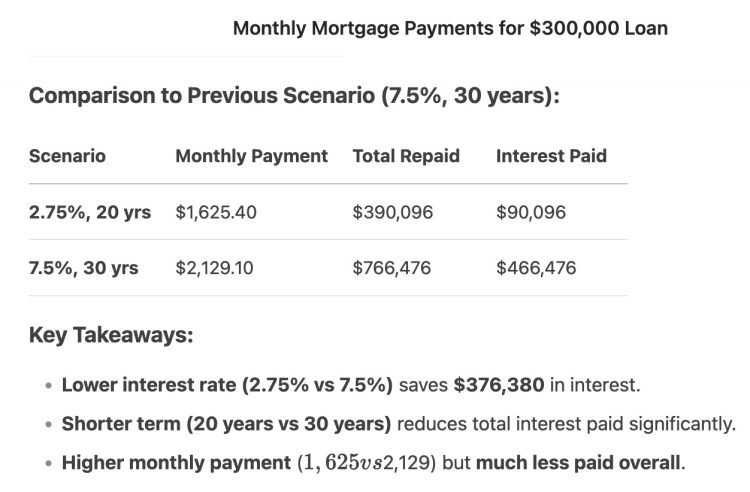
Task: Select the $90,096 interest paid cell
Action: click(531, 212)
